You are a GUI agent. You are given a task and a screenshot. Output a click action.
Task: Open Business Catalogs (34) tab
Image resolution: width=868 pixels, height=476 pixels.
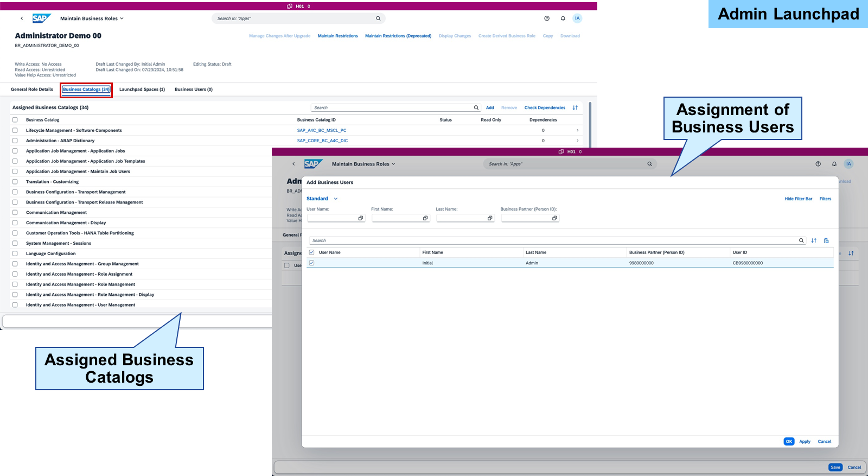point(86,90)
